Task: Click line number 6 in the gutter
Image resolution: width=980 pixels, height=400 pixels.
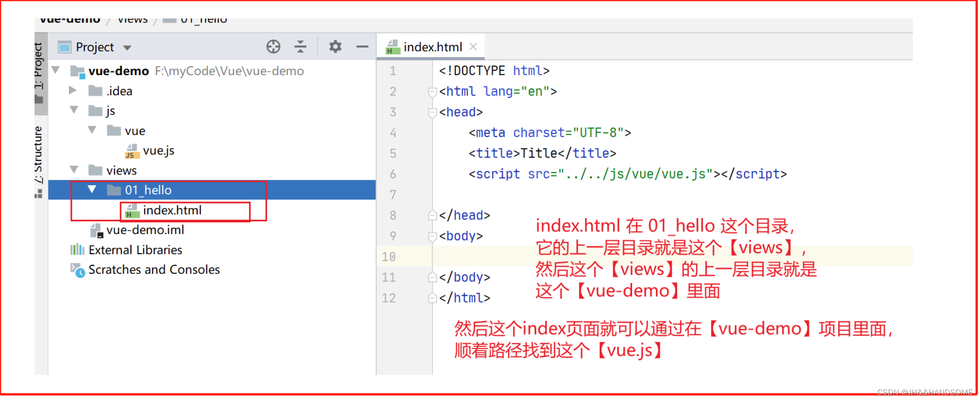Action: pyautogui.click(x=392, y=174)
